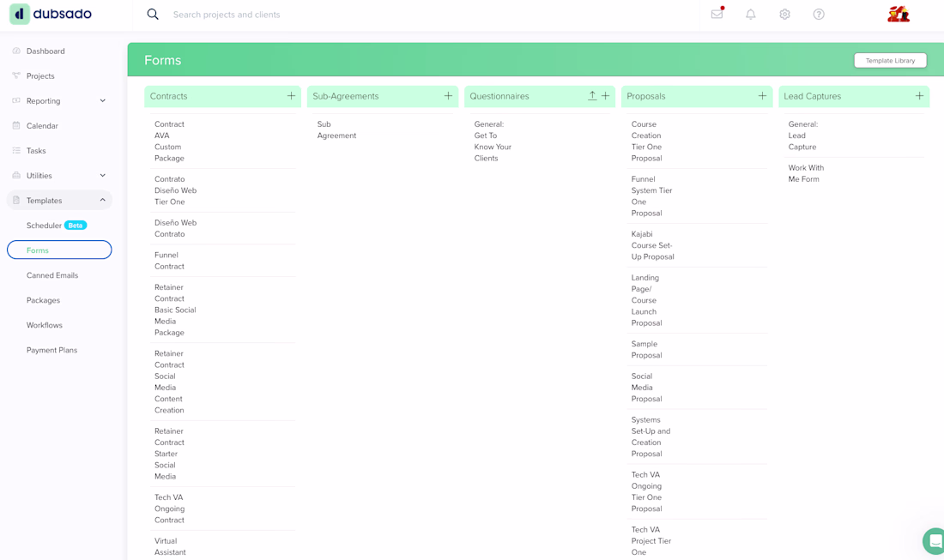Open the mail inbox icon
Screen dimensions: 944x560
(717, 14)
